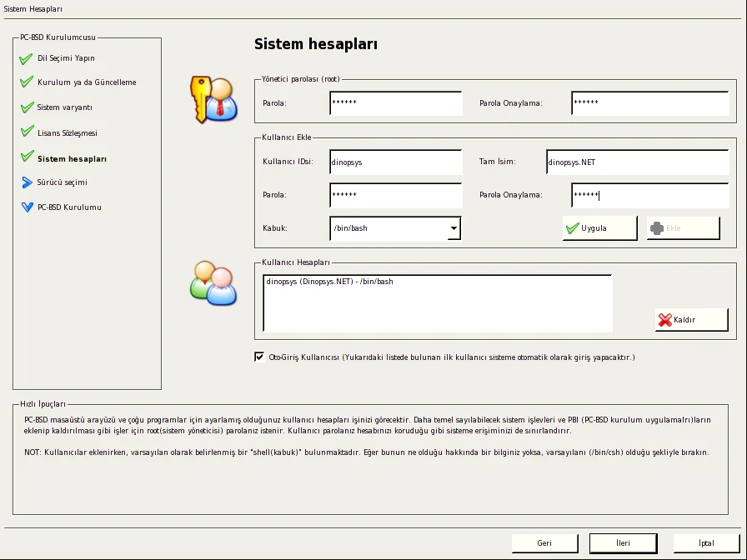Viewport: 747px width, 560px height.
Task: Click the PC-BSD Kurulumcusu group title
Action: tap(58, 37)
